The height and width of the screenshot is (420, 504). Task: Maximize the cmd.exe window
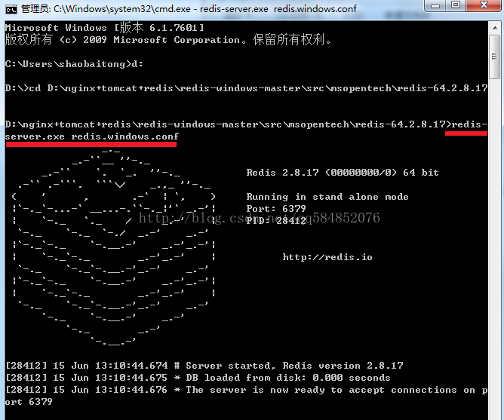[456, 5]
